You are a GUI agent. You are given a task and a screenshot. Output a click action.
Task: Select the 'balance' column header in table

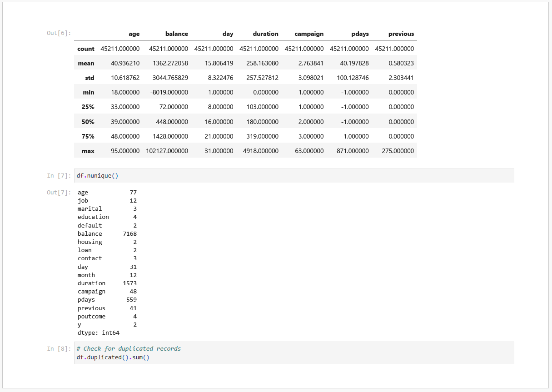(x=176, y=34)
